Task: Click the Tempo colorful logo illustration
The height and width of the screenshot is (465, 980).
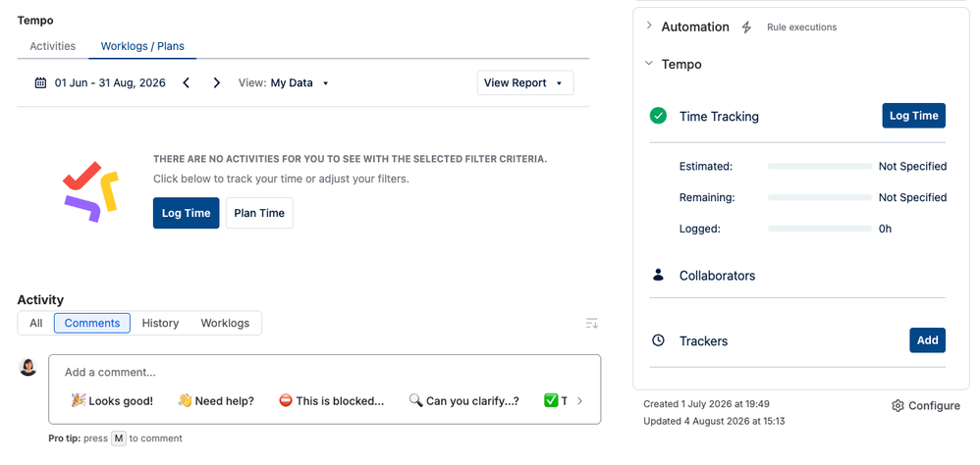Action: [x=90, y=191]
